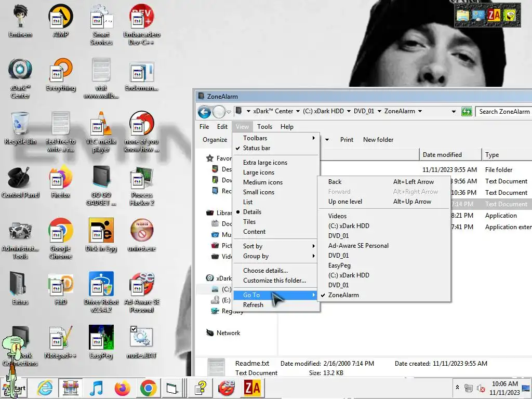The height and width of the screenshot is (399, 532).
Task: Select the uninst.exe desktop icon
Action: (x=141, y=235)
